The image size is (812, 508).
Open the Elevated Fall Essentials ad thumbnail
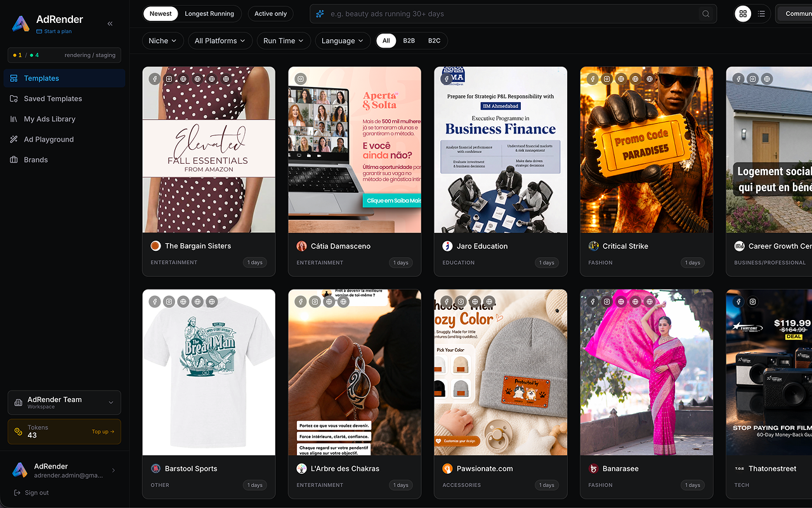click(209, 150)
